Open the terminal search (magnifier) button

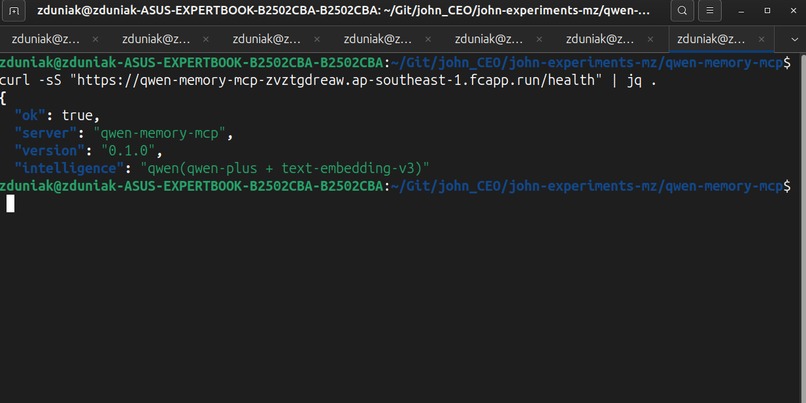[x=682, y=10]
